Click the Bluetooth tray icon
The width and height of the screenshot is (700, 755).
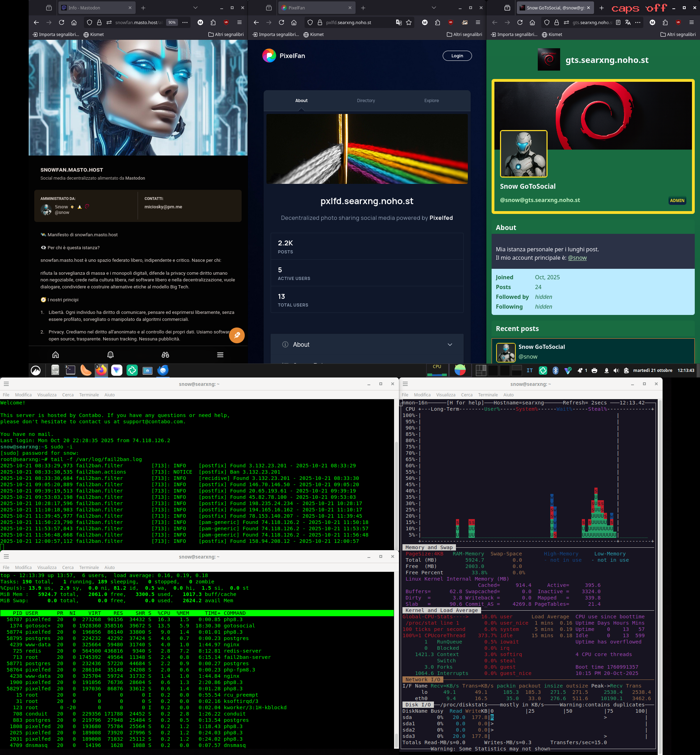[555, 371]
